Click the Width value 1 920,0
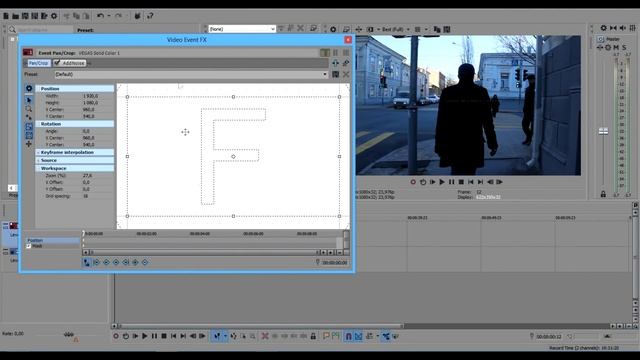This screenshot has width=640, height=360. [x=90, y=96]
